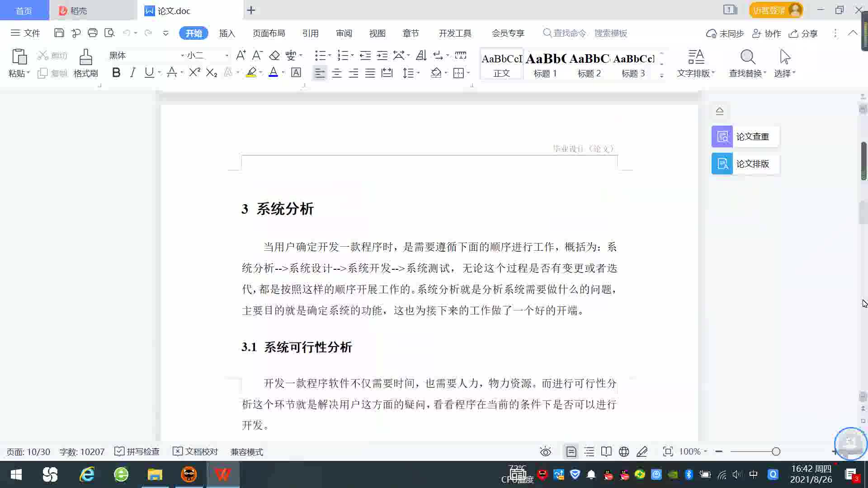868x488 pixels.
Task: Open the borders dropdown arrow
Action: pyautogui.click(x=468, y=73)
